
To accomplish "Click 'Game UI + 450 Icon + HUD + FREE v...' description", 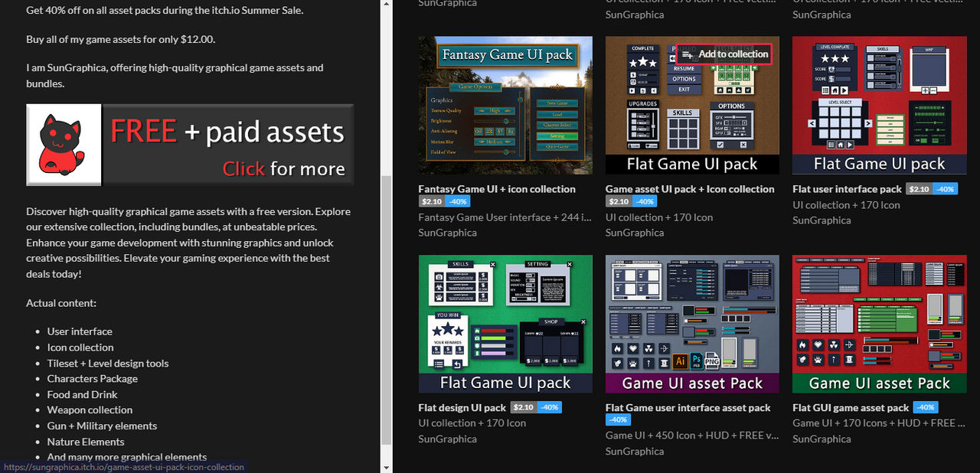I will (692, 435).
